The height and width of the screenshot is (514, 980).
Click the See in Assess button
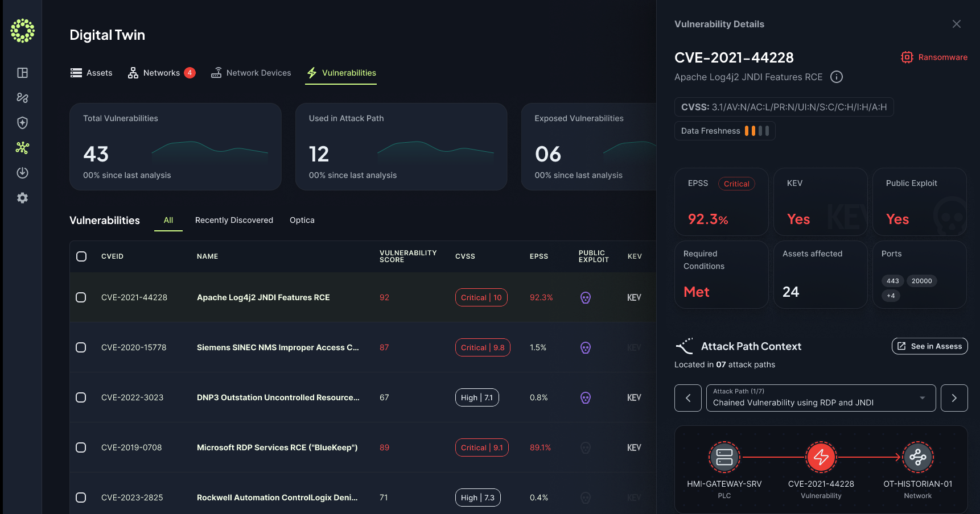click(930, 346)
